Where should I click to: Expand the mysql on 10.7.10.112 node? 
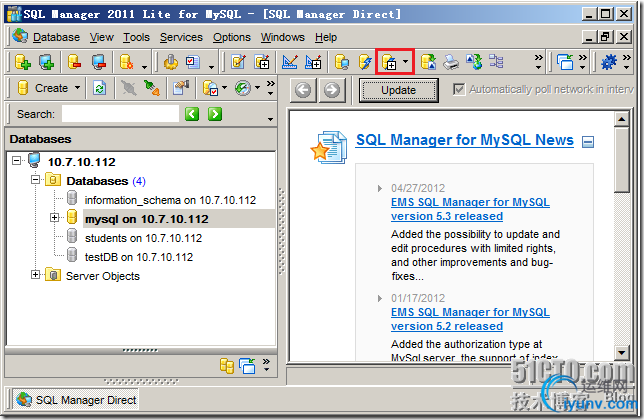(x=54, y=218)
